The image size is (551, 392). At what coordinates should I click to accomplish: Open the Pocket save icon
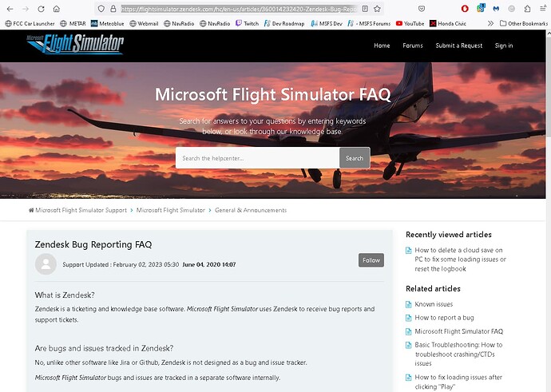pyautogui.click(x=422, y=9)
